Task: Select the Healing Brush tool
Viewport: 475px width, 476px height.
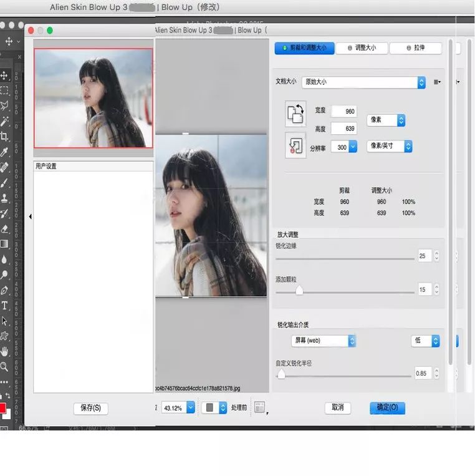Action: point(4,167)
